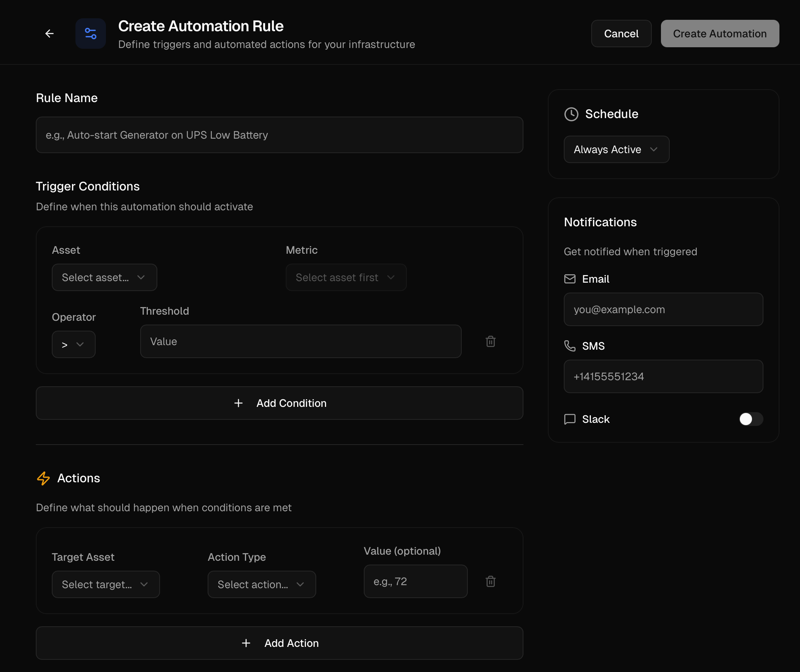Image resolution: width=800 pixels, height=672 pixels.
Task: Click the optional Value field
Action: [415, 581]
